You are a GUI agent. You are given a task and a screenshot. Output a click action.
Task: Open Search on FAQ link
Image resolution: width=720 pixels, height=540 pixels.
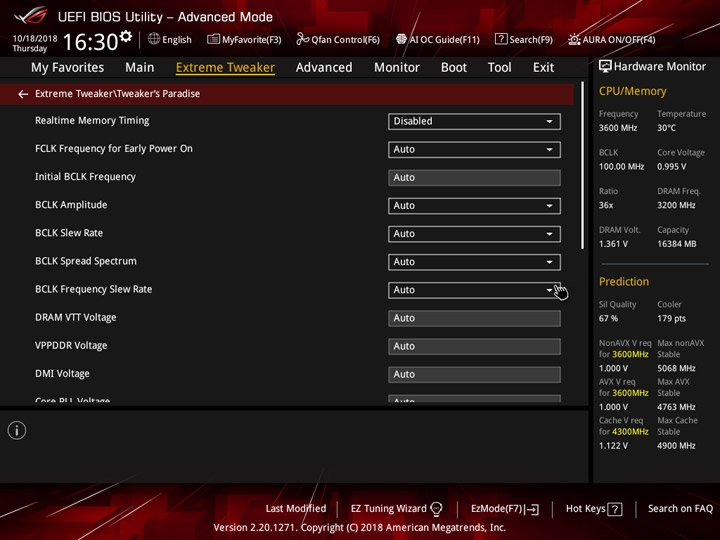[x=680, y=509]
